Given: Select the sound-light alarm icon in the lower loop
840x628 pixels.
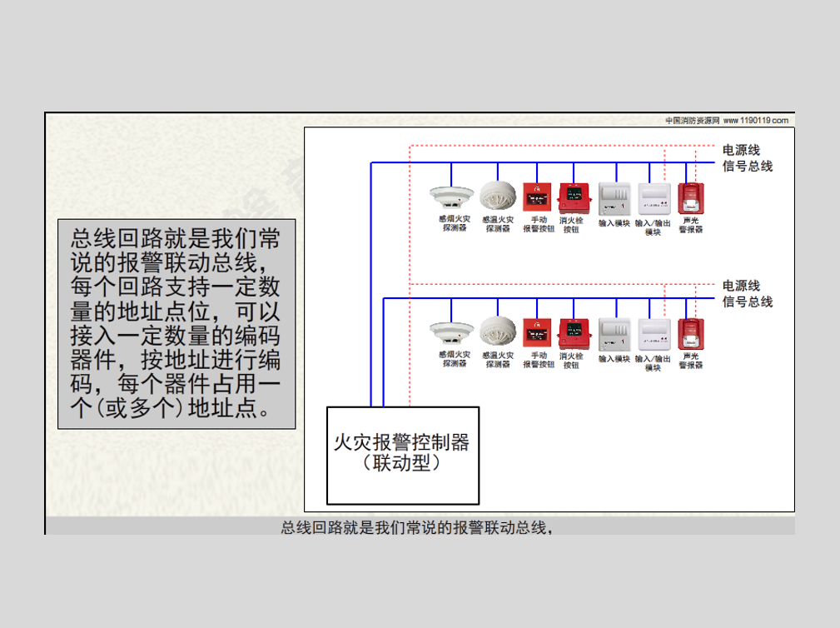Looking at the screenshot, I should 691,334.
